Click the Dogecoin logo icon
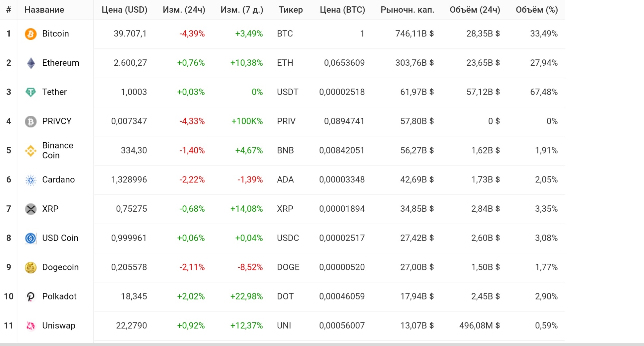 click(x=31, y=267)
